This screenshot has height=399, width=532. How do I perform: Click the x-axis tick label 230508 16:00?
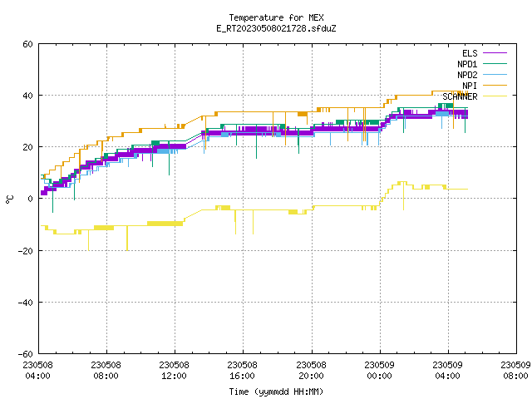click(243, 371)
